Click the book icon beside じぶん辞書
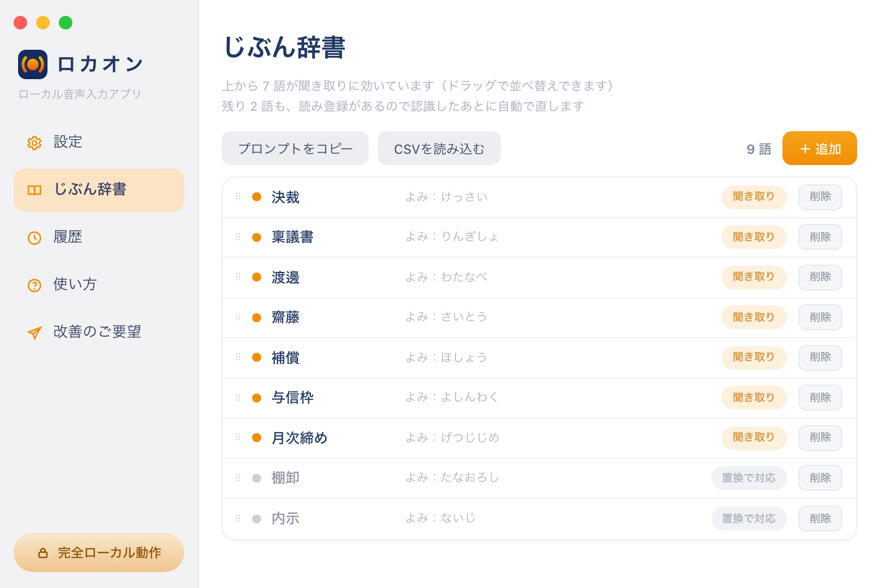This screenshot has width=882, height=588. pyautogui.click(x=34, y=190)
